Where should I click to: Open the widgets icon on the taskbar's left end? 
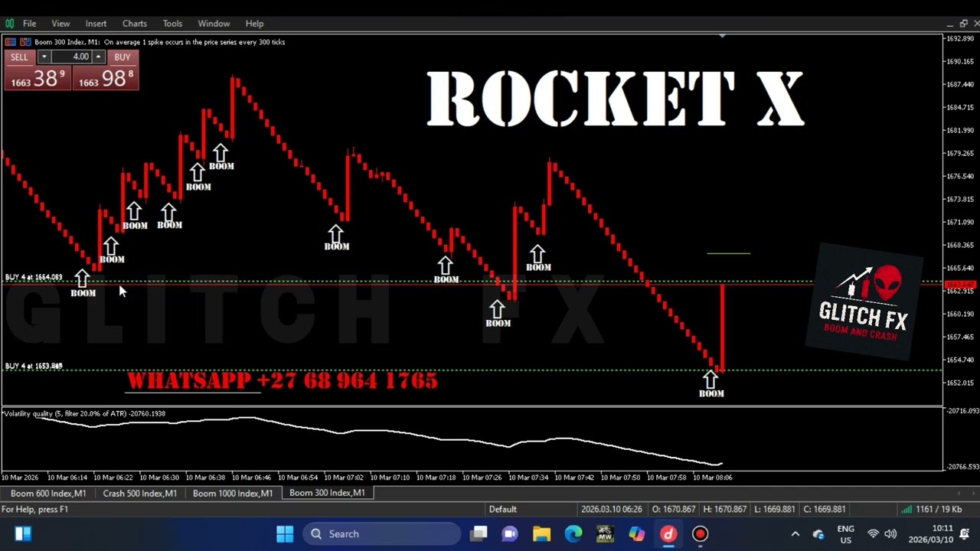point(22,534)
